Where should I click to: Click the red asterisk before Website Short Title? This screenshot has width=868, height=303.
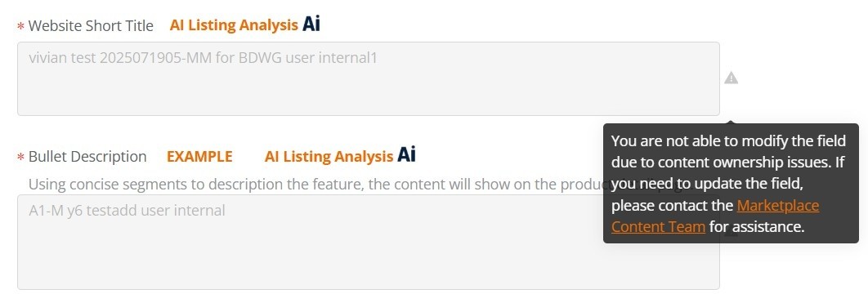point(21,26)
